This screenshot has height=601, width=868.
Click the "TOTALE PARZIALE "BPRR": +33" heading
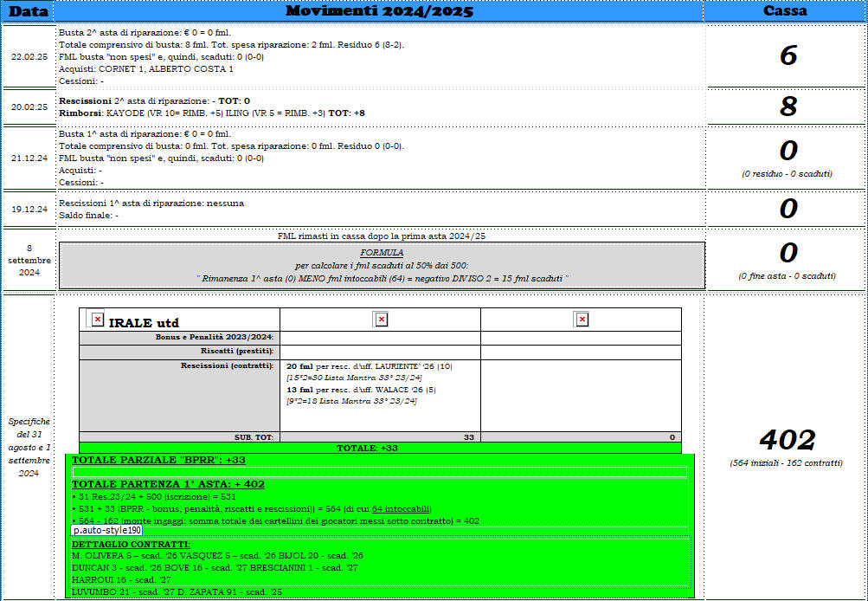tap(159, 461)
